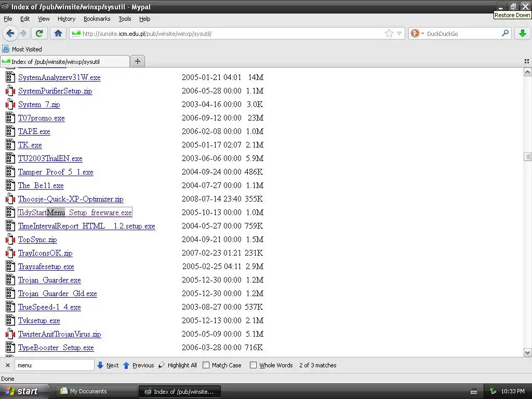532x399 pixels.
Task: Click the tray icon left of clock
Action: 493,391
